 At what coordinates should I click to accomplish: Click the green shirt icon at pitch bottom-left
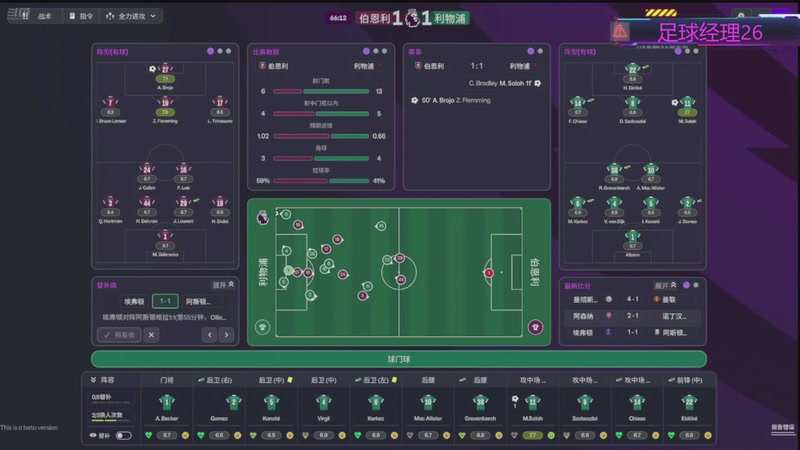[x=262, y=327]
